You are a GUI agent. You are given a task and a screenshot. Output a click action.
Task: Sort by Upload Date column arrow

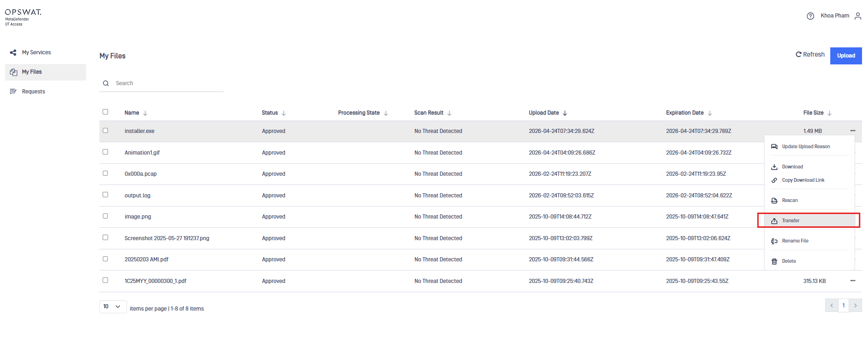(x=565, y=113)
